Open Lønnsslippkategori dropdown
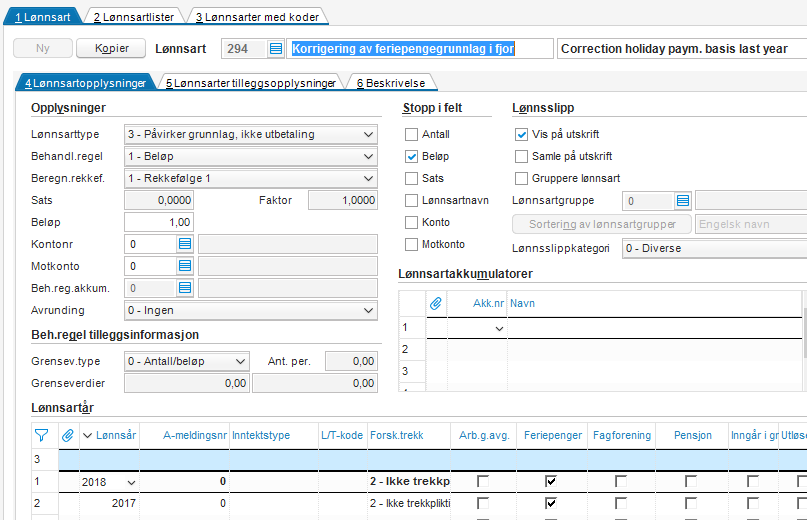807x520 pixels. (x=714, y=248)
